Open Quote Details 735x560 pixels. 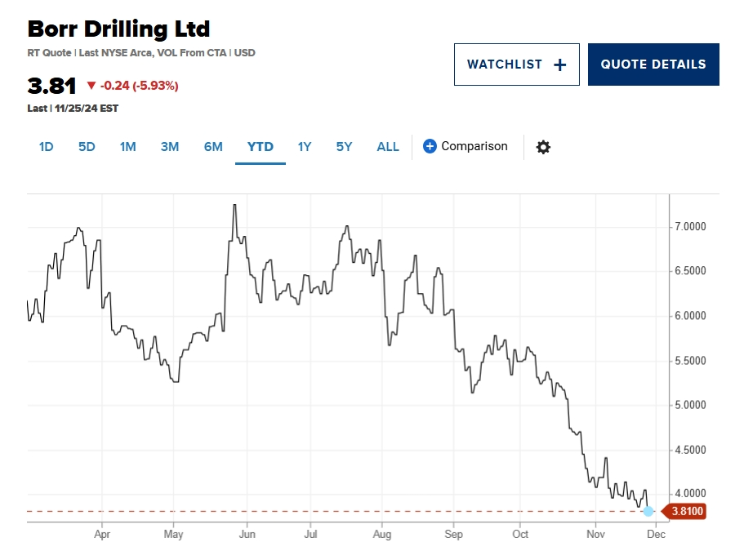point(653,64)
